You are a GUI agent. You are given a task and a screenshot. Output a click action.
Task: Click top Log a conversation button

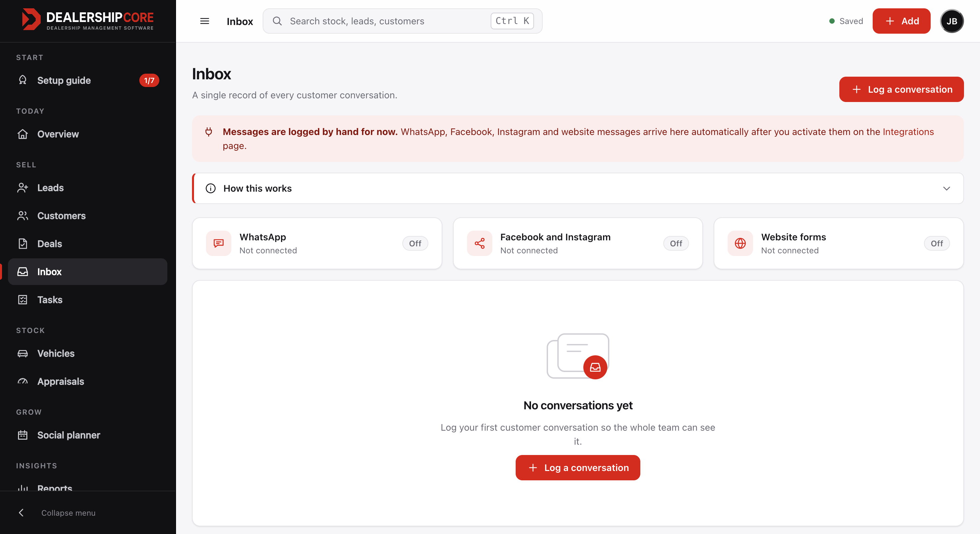(901, 89)
